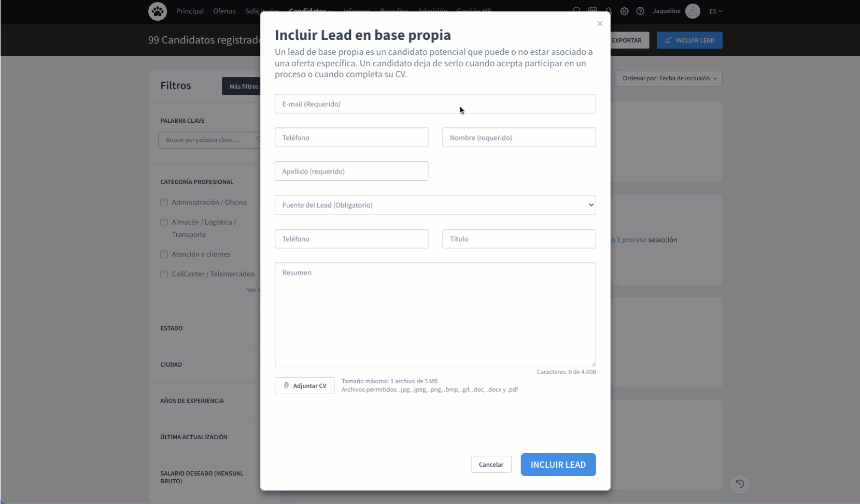
Task: Check the Administración / Oficina checkbox
Action: pos(164,203)
